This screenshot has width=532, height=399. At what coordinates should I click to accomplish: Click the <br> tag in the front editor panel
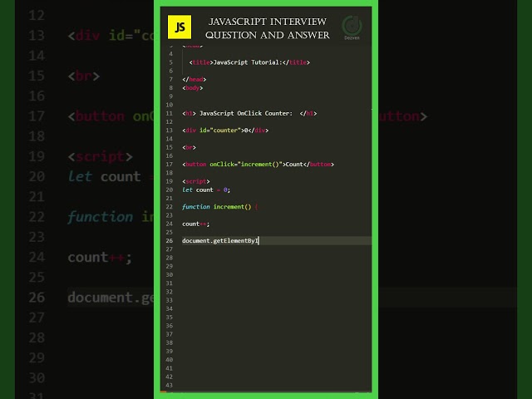pyautogui.click(x=189, y=147)
